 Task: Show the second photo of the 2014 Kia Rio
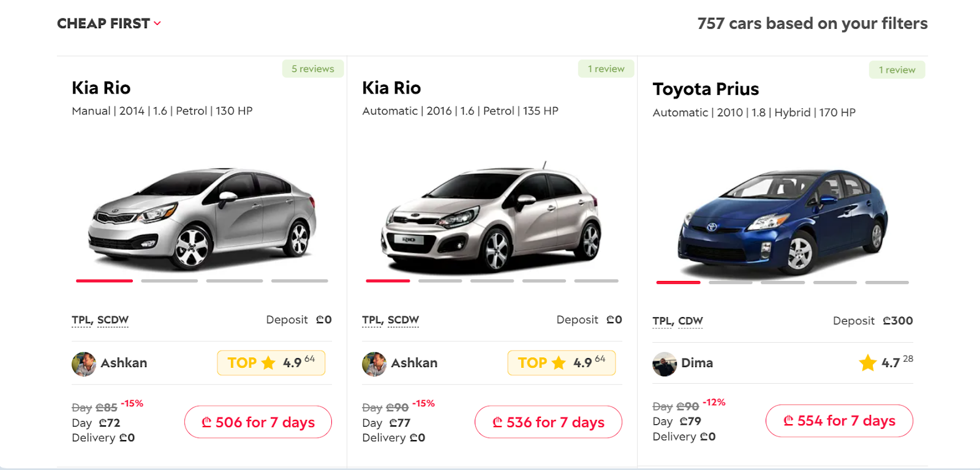(169, 281)
